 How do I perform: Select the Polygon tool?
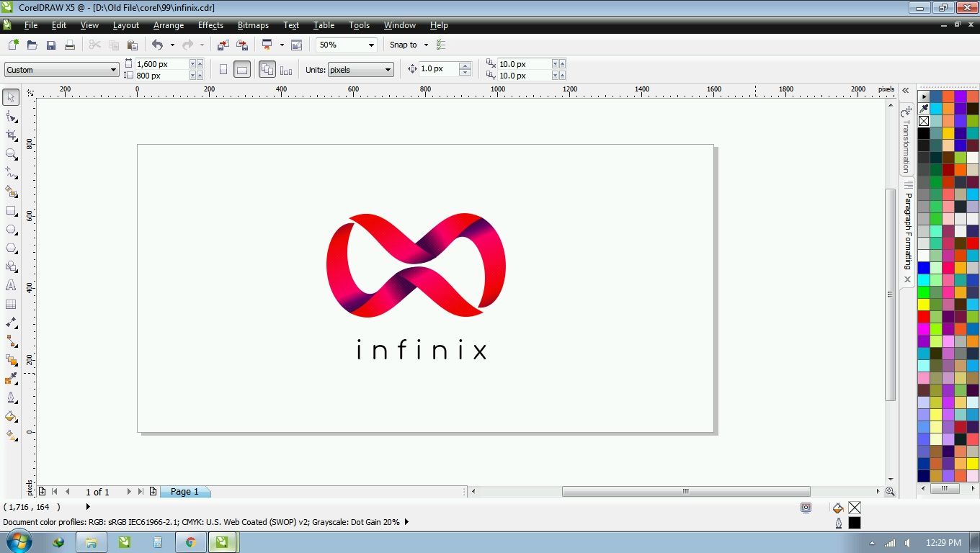click(x=11, y=248)
